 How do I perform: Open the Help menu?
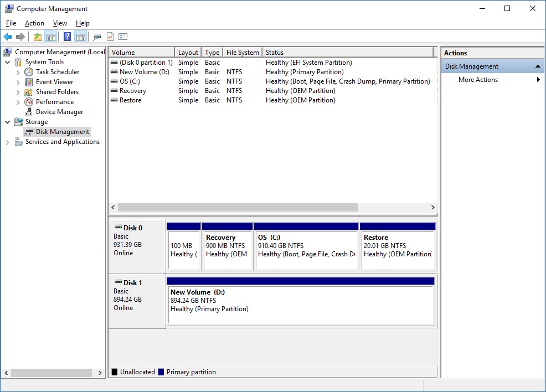pyautogui.click(x=83, y=23)
